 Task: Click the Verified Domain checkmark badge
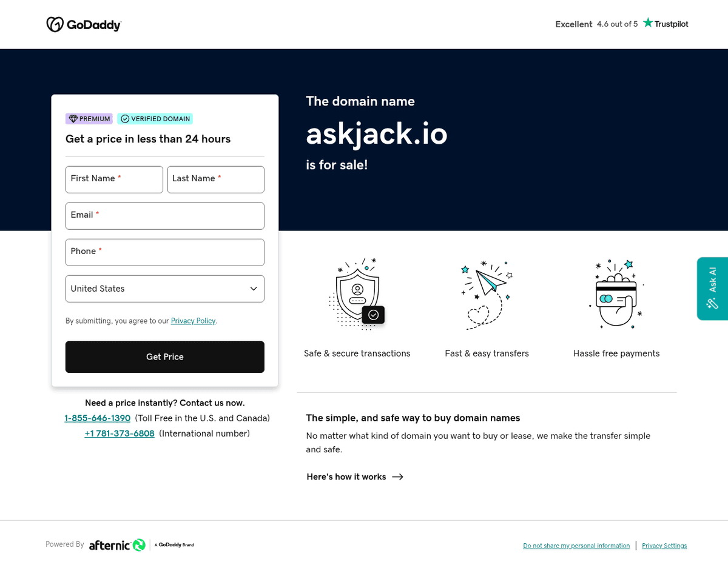[x=155, y=119]
